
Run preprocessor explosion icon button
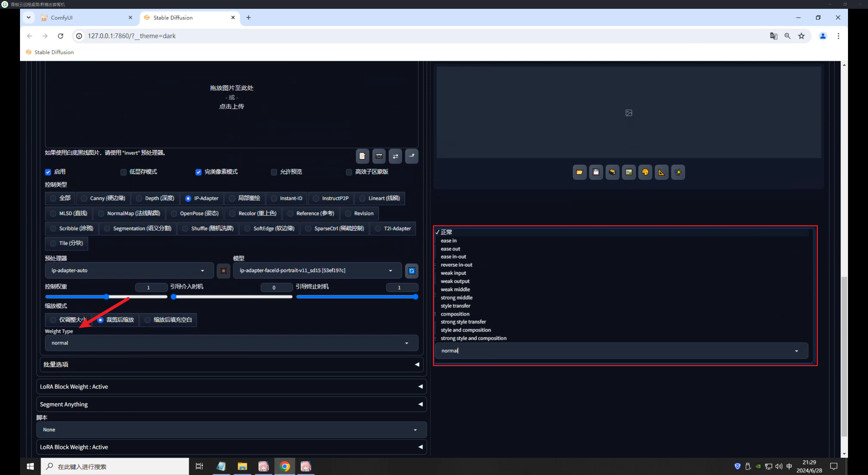(223, 271)
